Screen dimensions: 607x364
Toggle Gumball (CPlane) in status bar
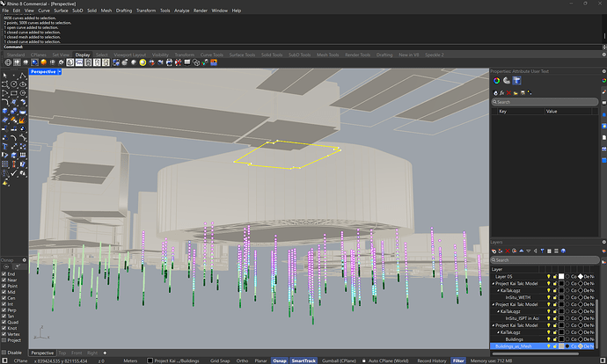tap(339, 360)
